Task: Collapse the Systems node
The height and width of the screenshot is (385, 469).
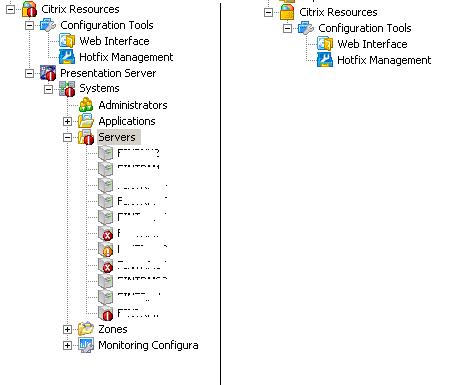Action: (49, 89)
